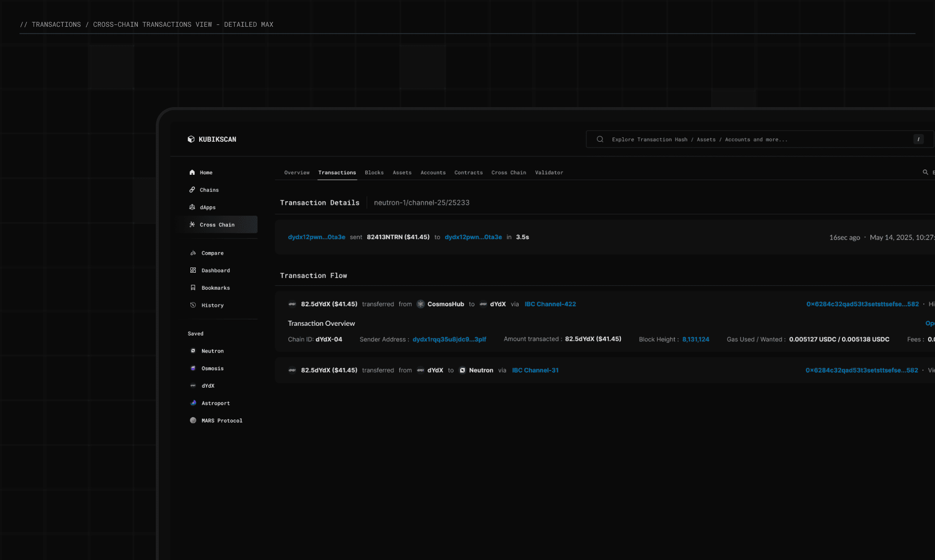Open block height 8,131,124 link
This screenshot has height=560, width=935.
click(x=695, y=339)
